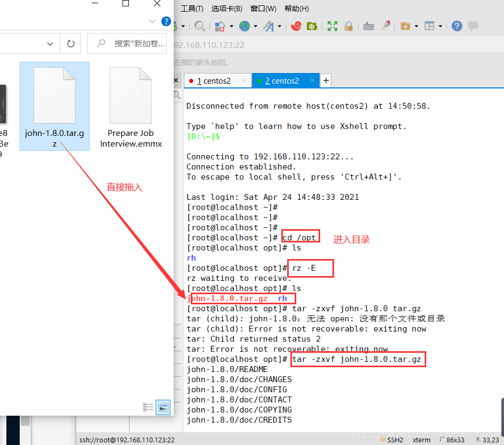This screenshot has height=445, width=504.
Task: Open dropdown arrow next to font icon
Action: (280, 26)
